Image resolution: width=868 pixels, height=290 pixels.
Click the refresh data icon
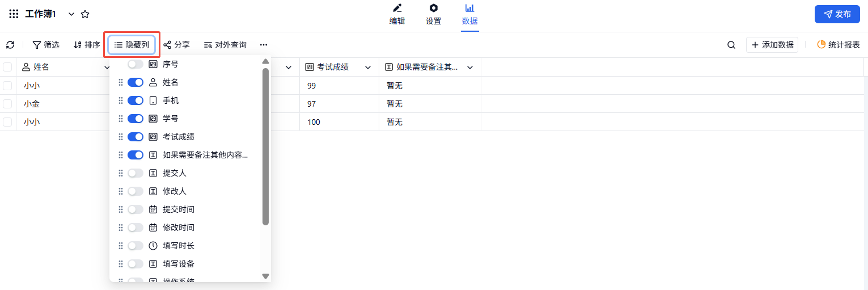pyautogui.click(x=10, y=45)
